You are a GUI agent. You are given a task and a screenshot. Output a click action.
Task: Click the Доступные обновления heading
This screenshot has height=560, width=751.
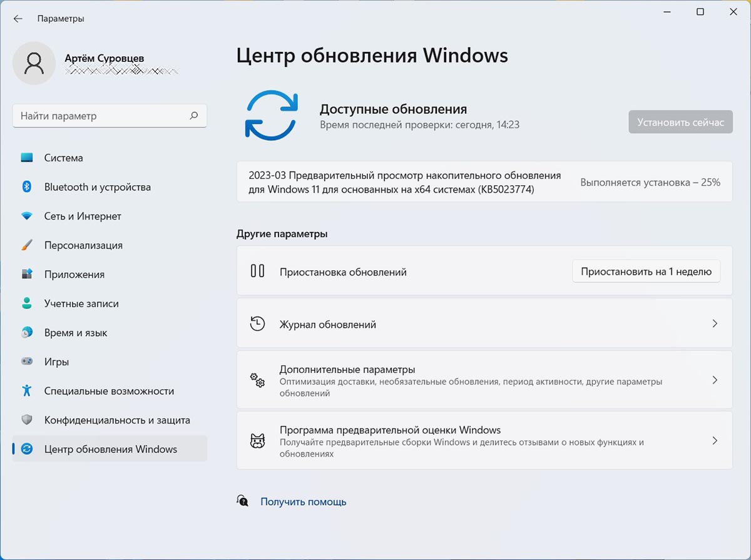(x=393, y=109)
